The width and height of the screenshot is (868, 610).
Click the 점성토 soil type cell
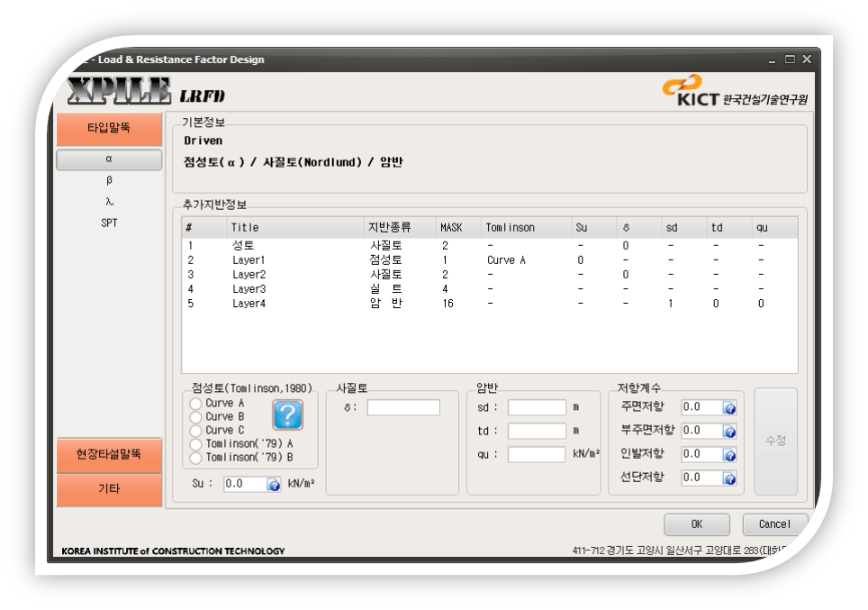386,260
